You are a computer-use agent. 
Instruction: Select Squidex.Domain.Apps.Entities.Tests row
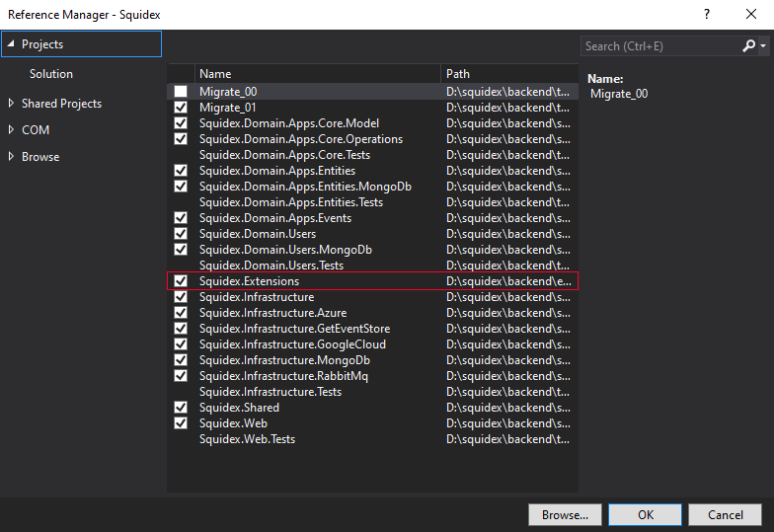click(x=373, y=201)
